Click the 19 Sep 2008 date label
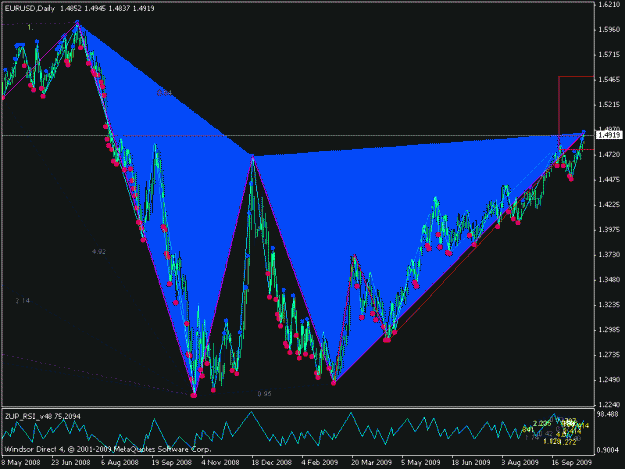Viewport: 625px width, 469px height. 171,463
